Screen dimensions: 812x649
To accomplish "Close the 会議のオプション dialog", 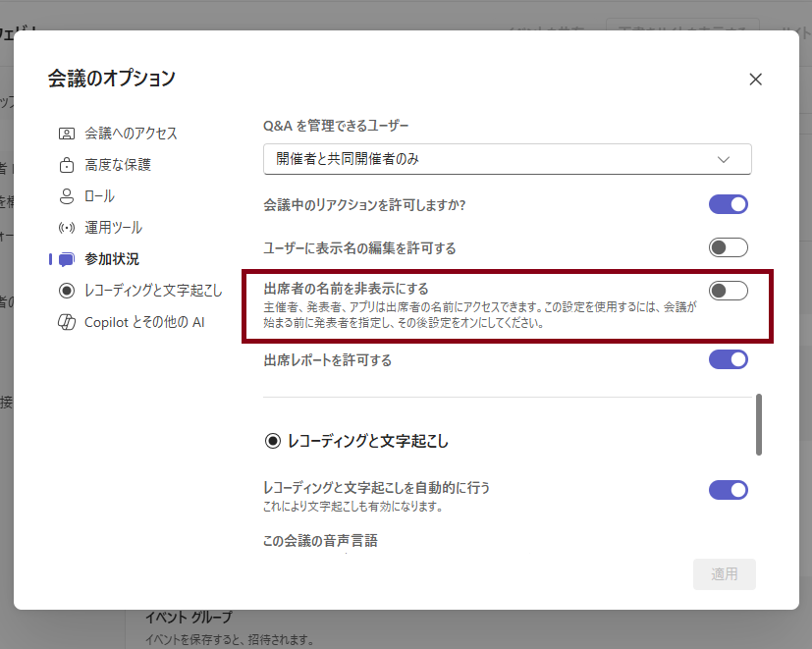I will [755, 79].
